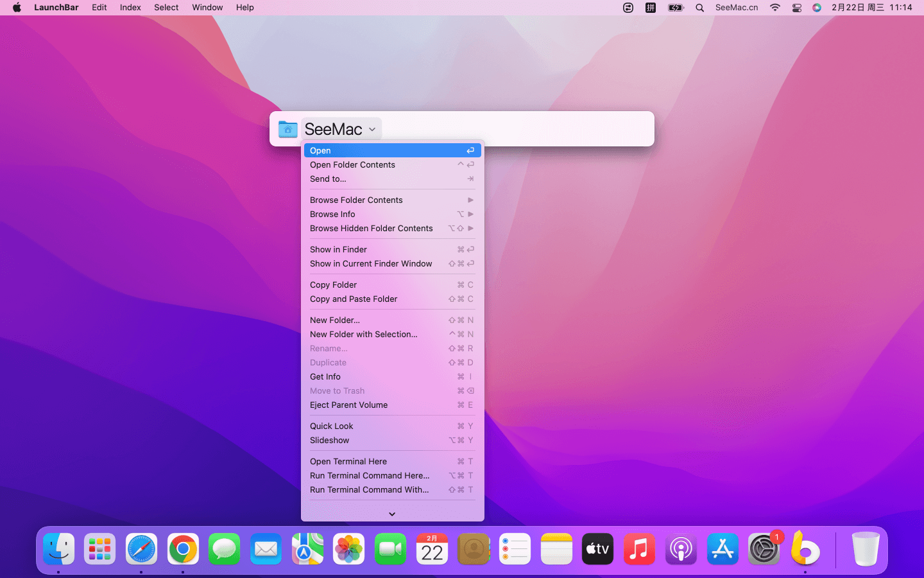The width and height of the screenshot is (924, 578).
Task: Expand Browse Info submenu
Action: click(x=470, y=215)
